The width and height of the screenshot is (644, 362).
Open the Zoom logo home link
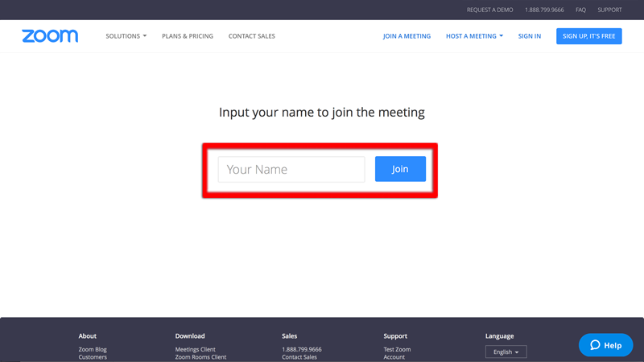(x=50, y=36)
